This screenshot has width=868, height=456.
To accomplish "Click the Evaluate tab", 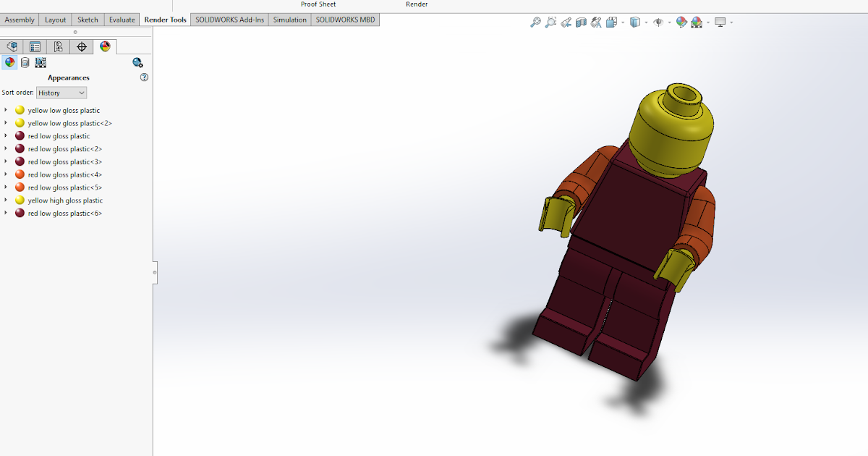I will pyautogui.click(x=122, y=20).
